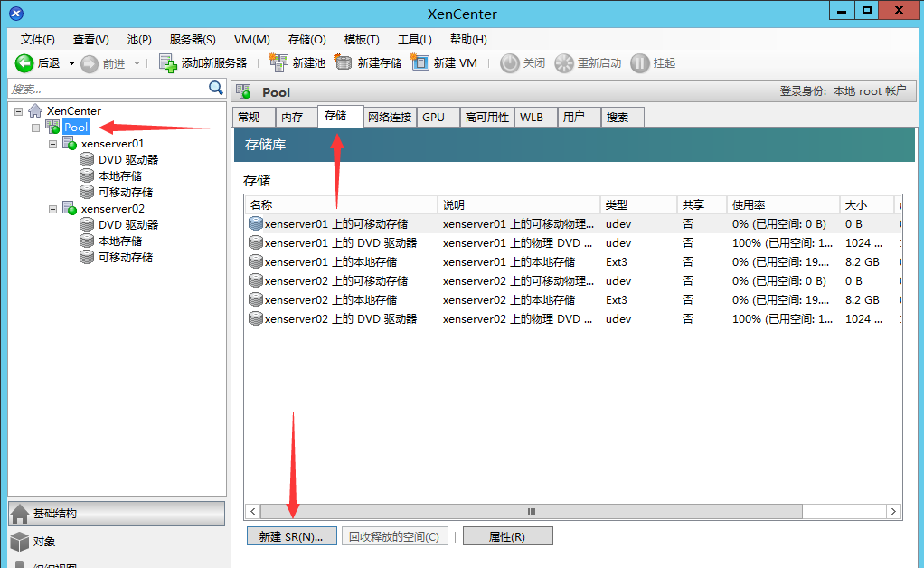Select 可移动存储 disk icon under xenserver01
This screenshot has height=568, width=924.
click(x=87, y=192)
